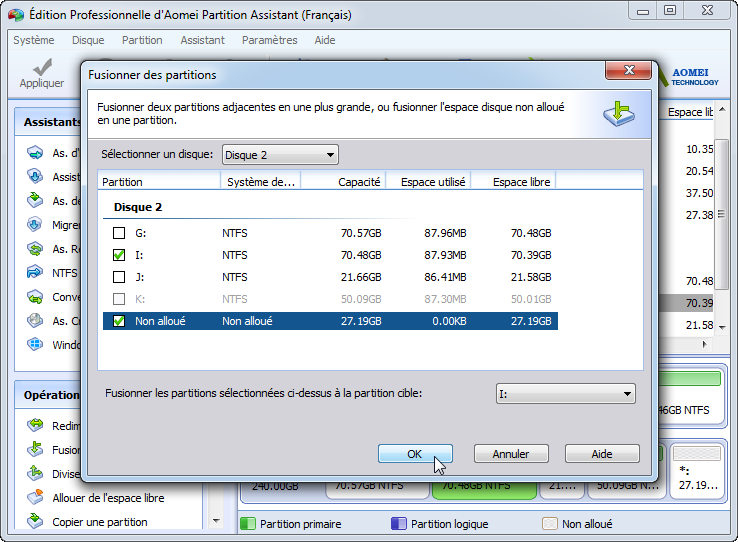The height and width of the screenshot is (542, 738).
Task: Uncheck the I: partition checkbox
Action: click(x=119, y=255)
